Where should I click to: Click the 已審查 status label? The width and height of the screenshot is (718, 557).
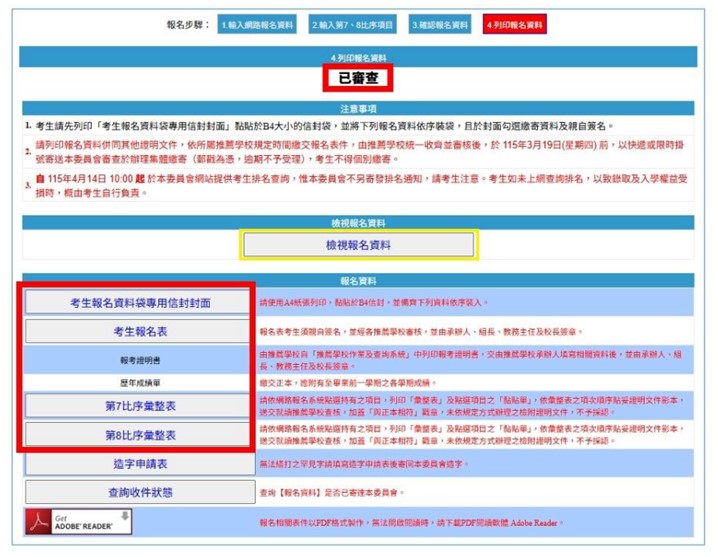coord(359,75)
